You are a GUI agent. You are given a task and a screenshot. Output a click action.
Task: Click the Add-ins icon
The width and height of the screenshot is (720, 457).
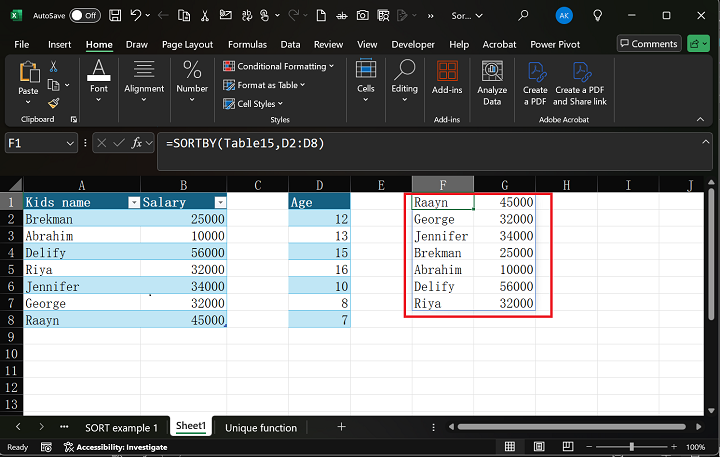446,82
